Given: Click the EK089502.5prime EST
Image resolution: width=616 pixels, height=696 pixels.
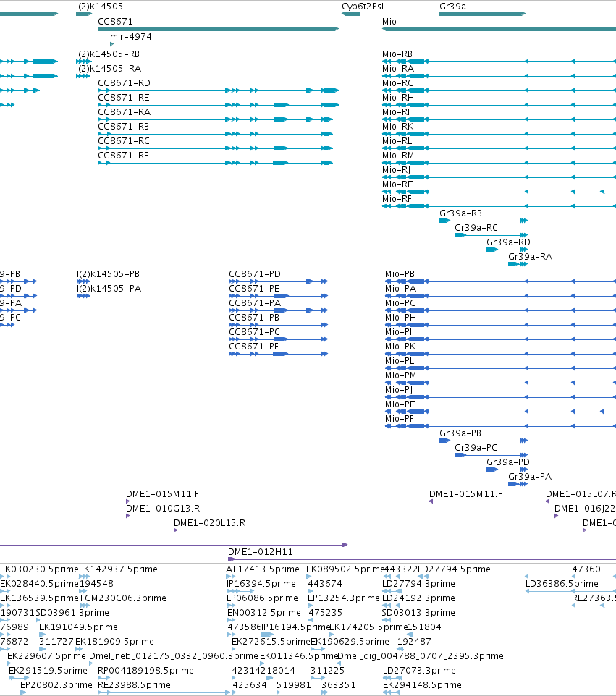Looking at the screenshot, I should [x=308, y=577].
